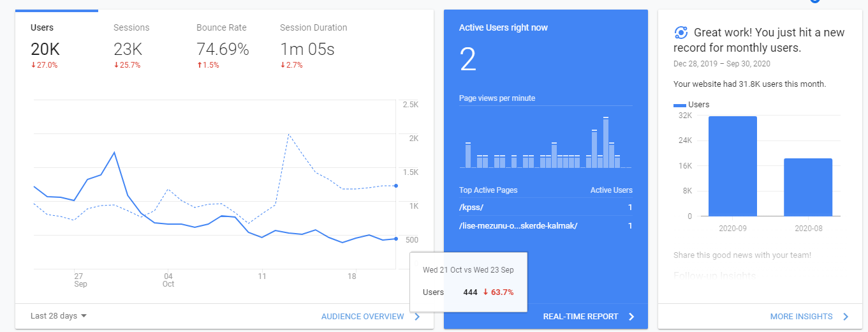Open the More Insights link
This screenshot has height=332, width=868.
pyautogui.click(x=801, y=317)
